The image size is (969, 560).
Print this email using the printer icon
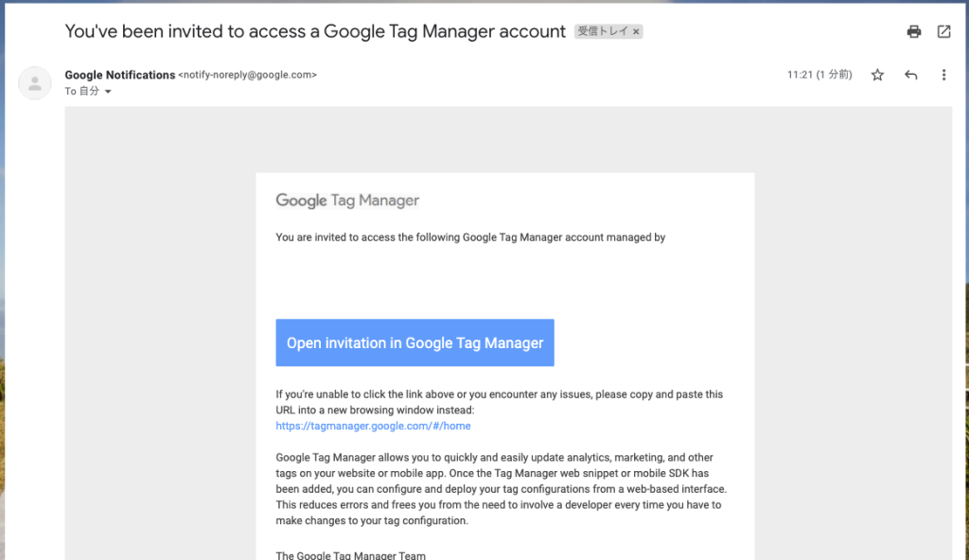pos(914,31)
